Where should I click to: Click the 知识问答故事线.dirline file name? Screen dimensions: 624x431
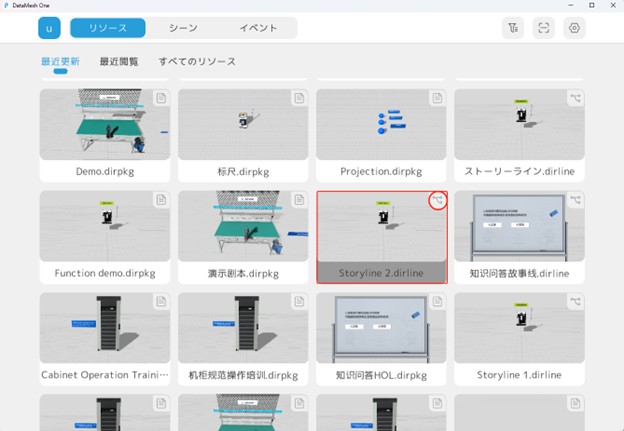tap(519, 273)
